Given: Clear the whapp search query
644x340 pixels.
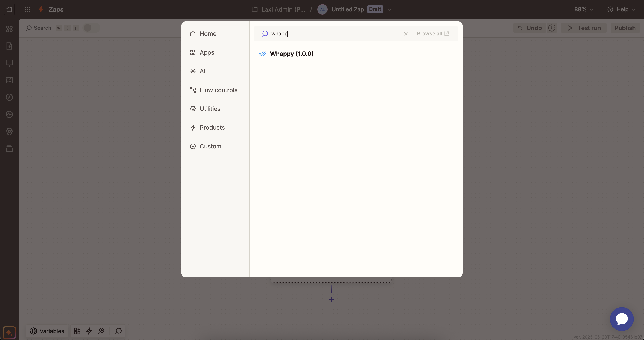Looking at the screenshot, I should point(405,33).
